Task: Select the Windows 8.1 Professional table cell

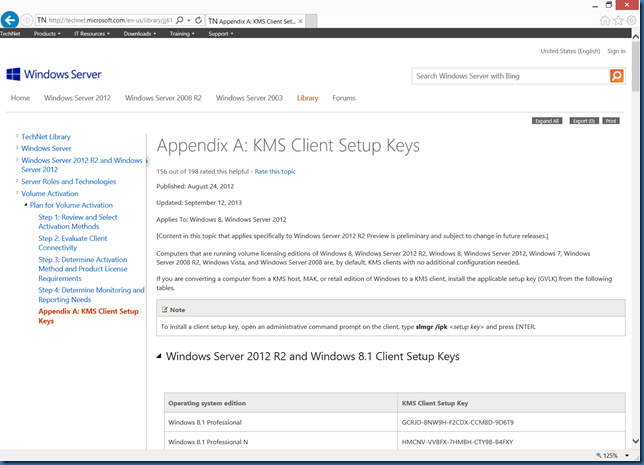Action: tap(281, 422)
